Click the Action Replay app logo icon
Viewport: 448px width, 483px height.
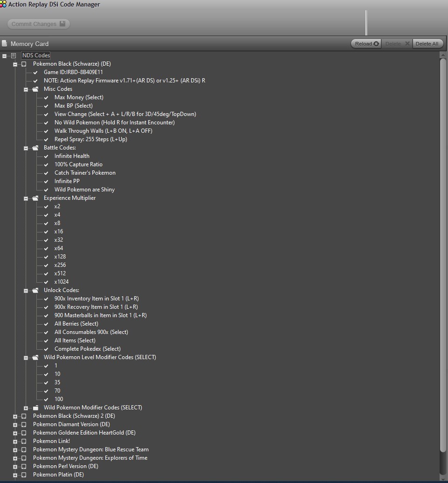[x=3, y=4]
